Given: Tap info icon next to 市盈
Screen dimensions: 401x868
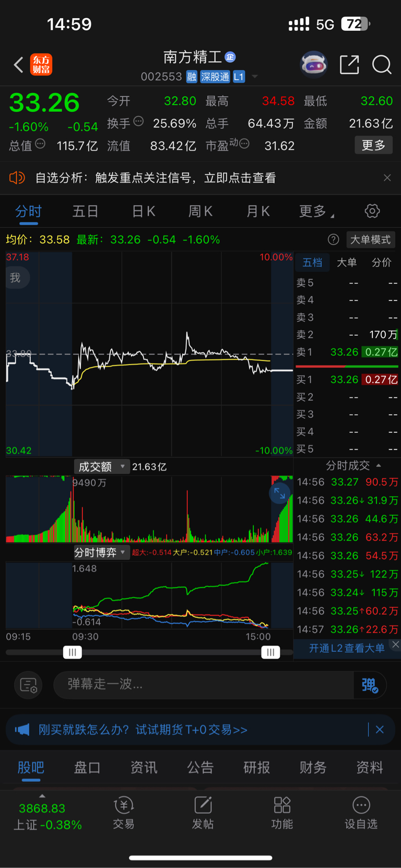Looking at the screenshot, I should [244, 144].
